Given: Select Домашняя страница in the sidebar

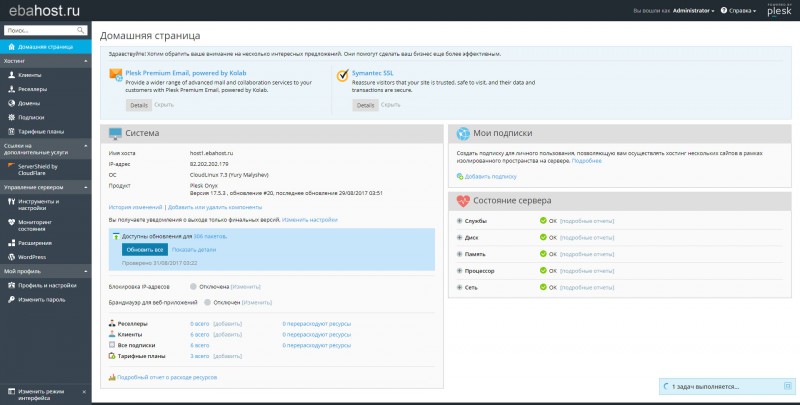Looking at the screenshot, I should pos(46,47).
